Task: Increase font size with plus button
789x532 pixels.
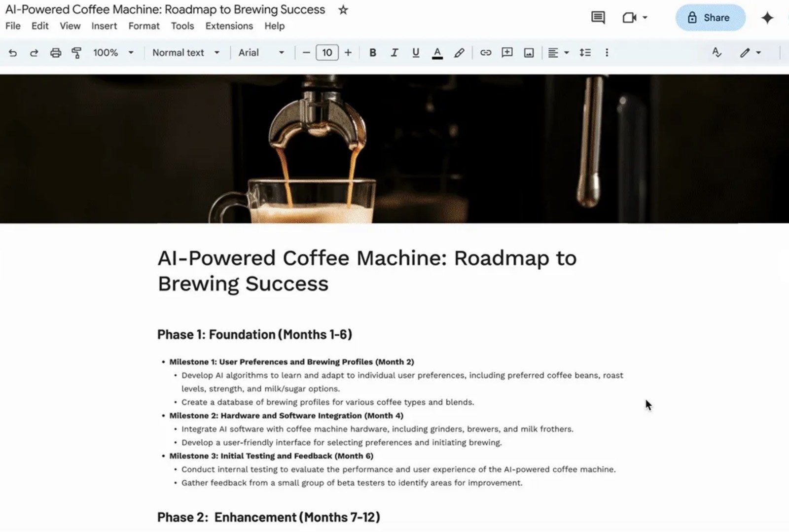Action: click(x=348, y=53)
